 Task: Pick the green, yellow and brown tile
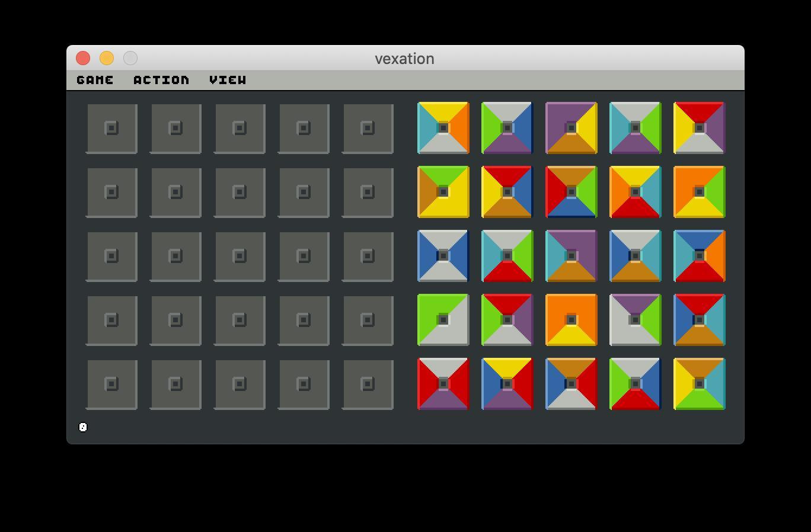(443, 192)
